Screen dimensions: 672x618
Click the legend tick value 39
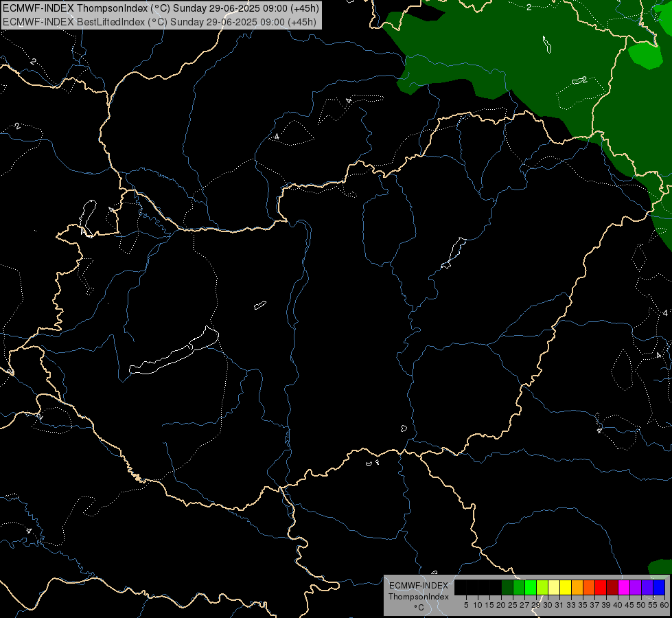pyautogui.click(x=606, y=605)
